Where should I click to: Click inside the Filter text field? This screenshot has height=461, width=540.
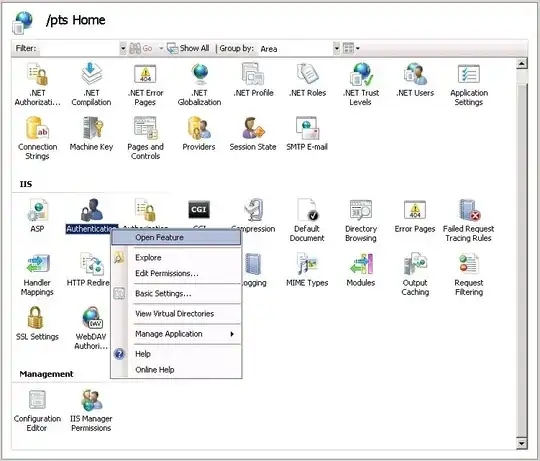79,49
